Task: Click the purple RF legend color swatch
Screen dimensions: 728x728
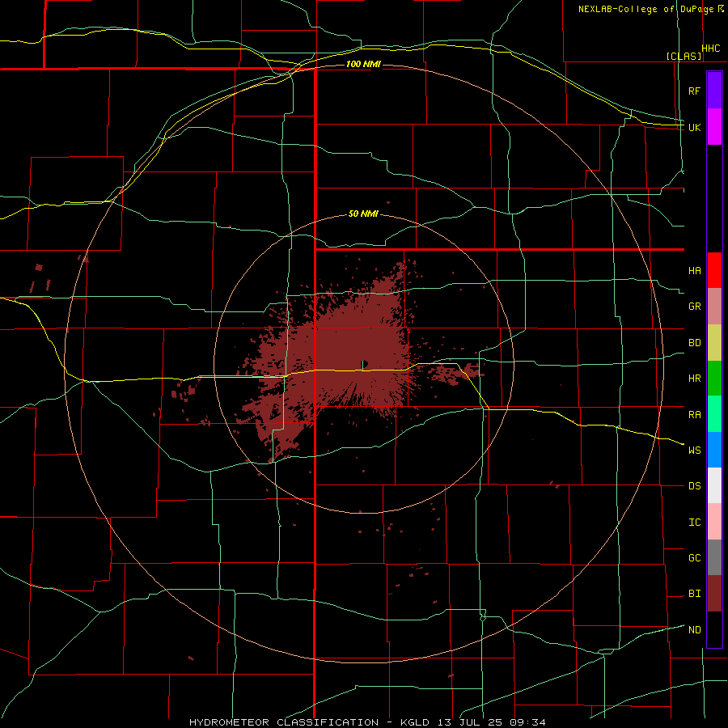Action: coord(714,91)
